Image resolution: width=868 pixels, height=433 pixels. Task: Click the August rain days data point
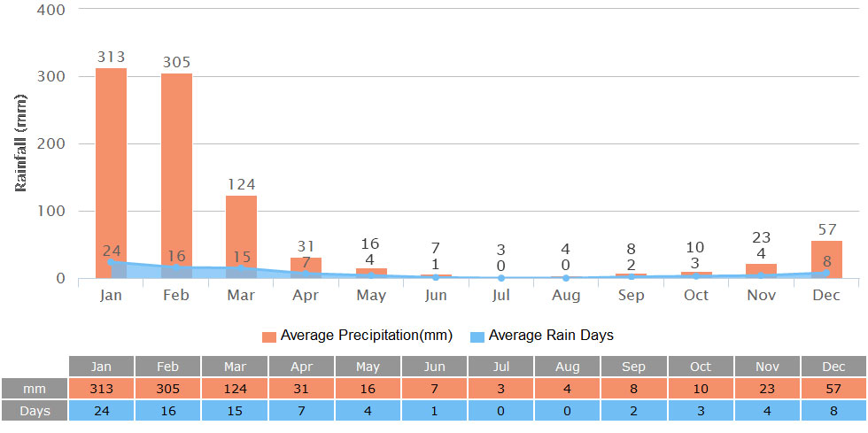566,278
